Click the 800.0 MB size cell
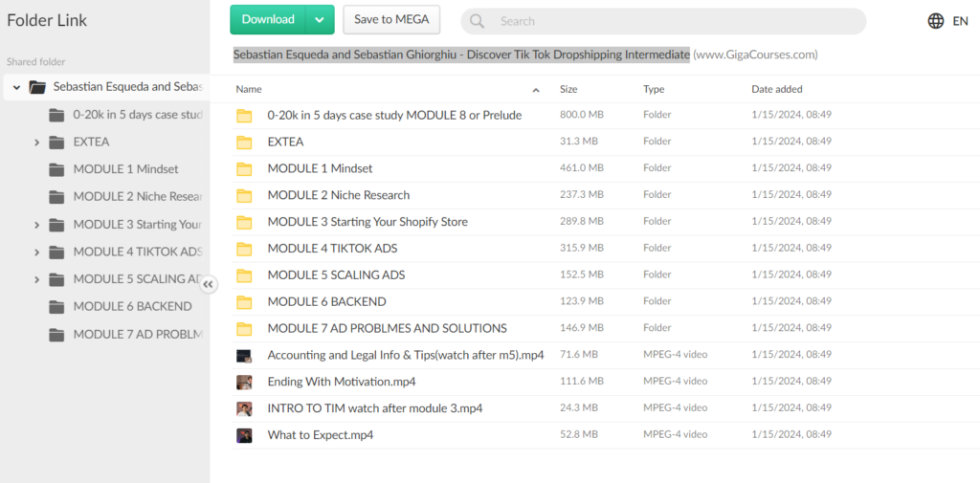Image resolution: width=980 pixels, height=483 pixels. click(581, 116)
